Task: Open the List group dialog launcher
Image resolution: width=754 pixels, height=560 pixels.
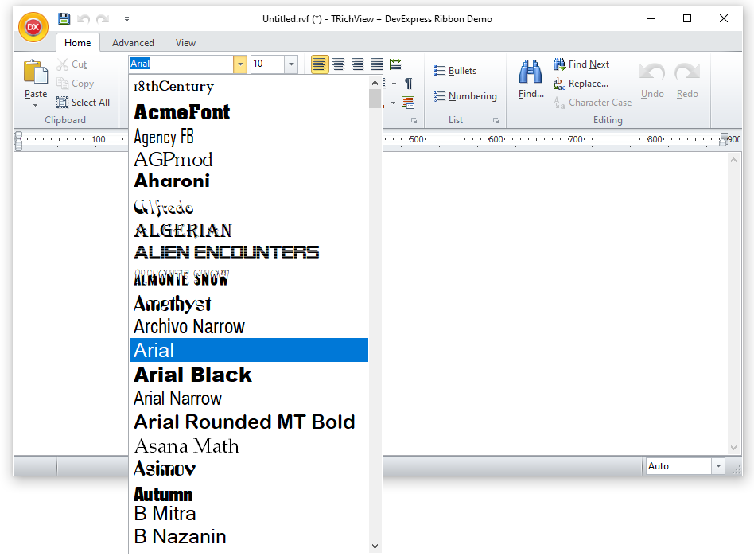Action: pos(496,121)
